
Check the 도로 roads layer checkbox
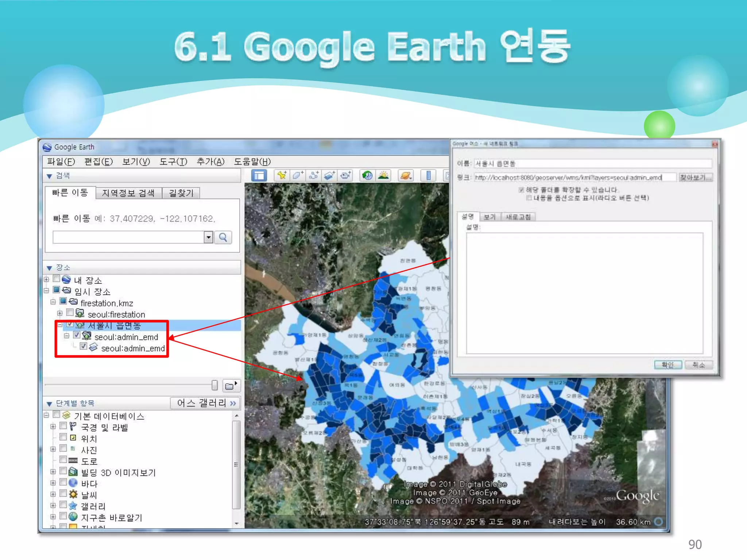tap(63, 459)
